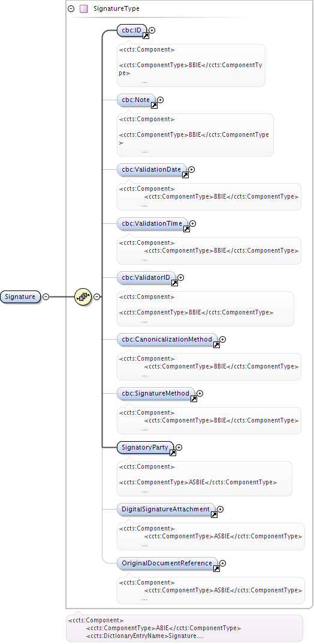Click the reference arrow icon on cbc:Note
Viewport: 314px width, 644px height.
click(x=154, y=105)
